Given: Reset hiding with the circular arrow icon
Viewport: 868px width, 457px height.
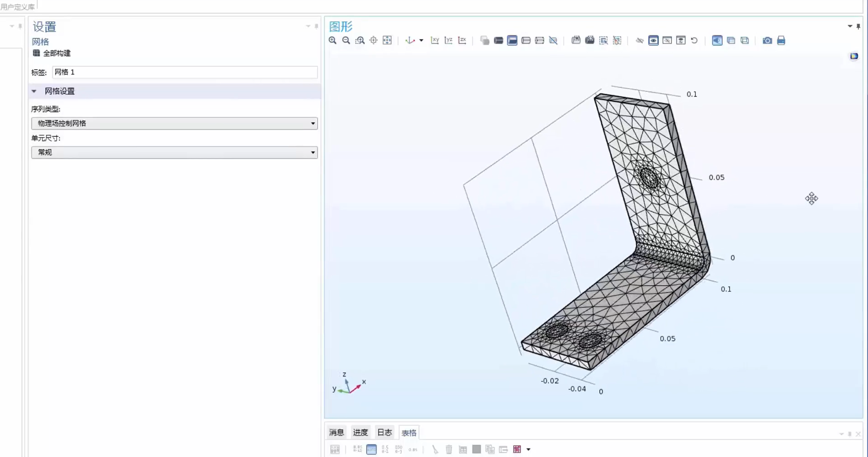Looking at the screenshot, I should [x=694, y=41].
